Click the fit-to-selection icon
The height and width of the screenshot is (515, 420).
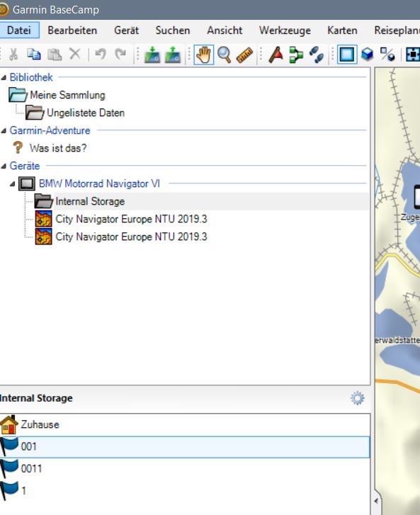(x=413, y=55)
